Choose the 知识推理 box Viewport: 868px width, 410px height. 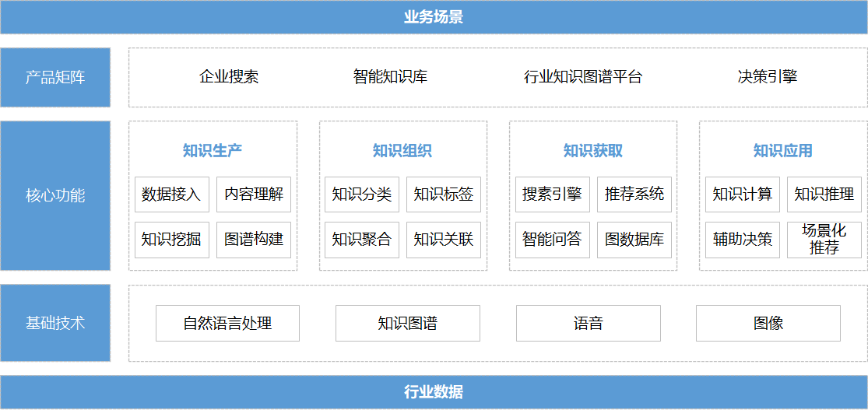[824, 194]
